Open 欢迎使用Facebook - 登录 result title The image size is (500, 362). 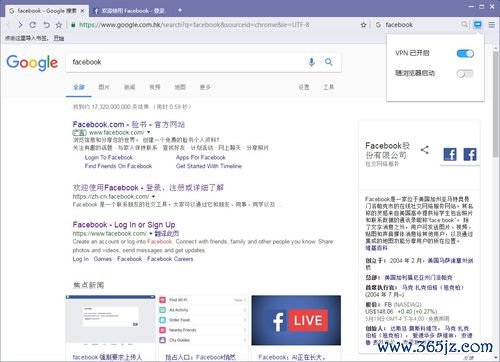[x=148, y=188]
